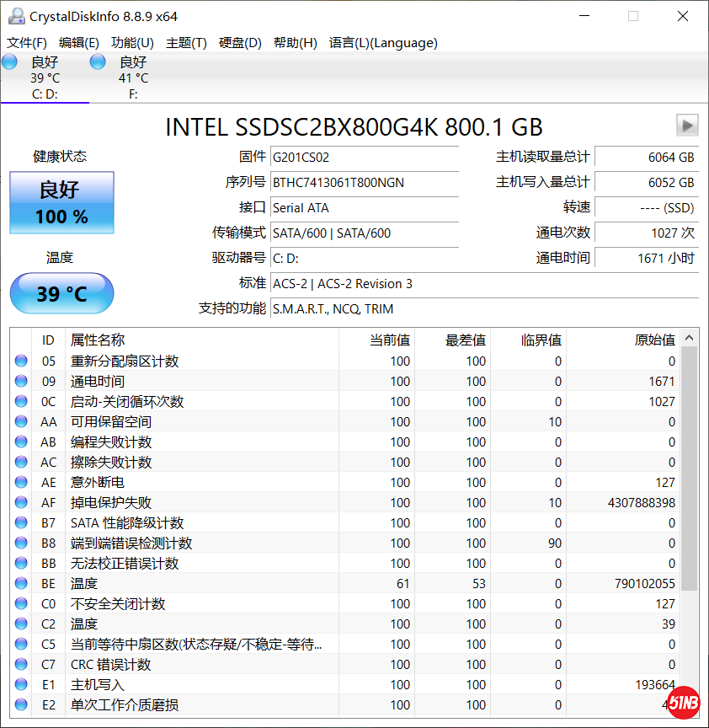Click status dot for BB 无法校正错误计数
The image size is (709, 728).
(21, 563)
